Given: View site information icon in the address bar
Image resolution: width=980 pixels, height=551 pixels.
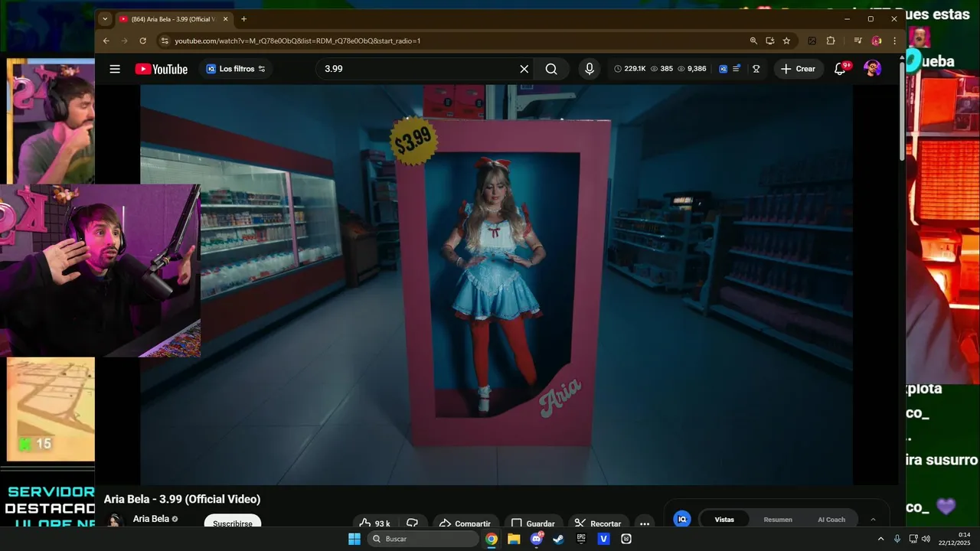Looking at the screenshot, I should tap(163, 41).
